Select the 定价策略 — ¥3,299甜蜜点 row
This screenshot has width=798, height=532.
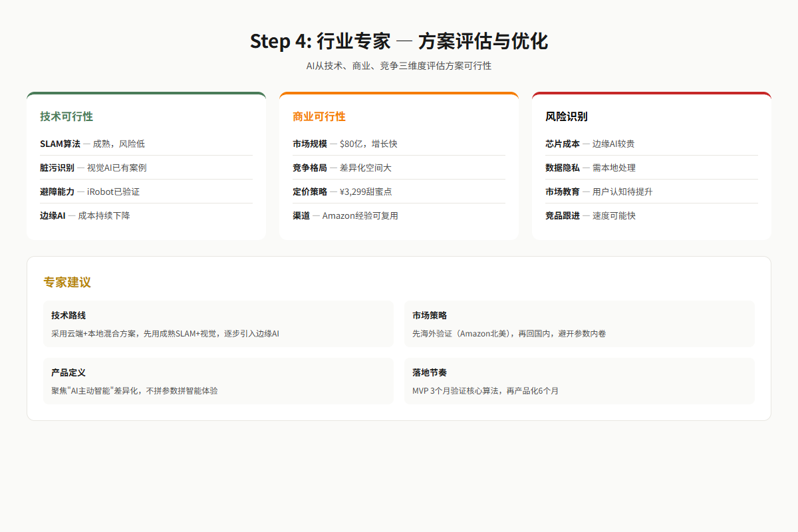coord(399,192)
